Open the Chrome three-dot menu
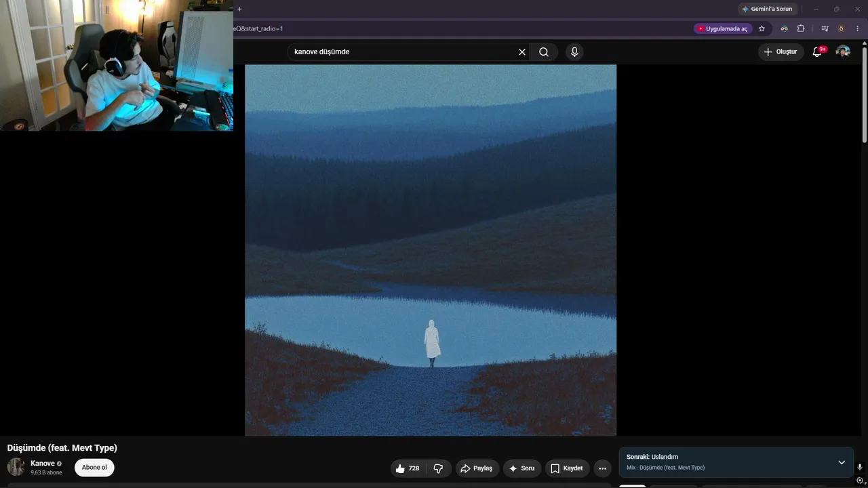868x488 pixels. [858, 28]
